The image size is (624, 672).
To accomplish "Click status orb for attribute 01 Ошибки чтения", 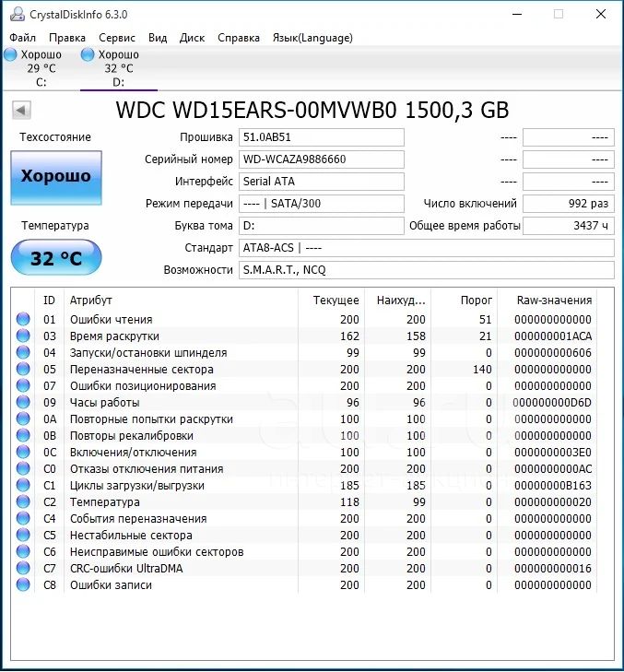I will [23, 319].
